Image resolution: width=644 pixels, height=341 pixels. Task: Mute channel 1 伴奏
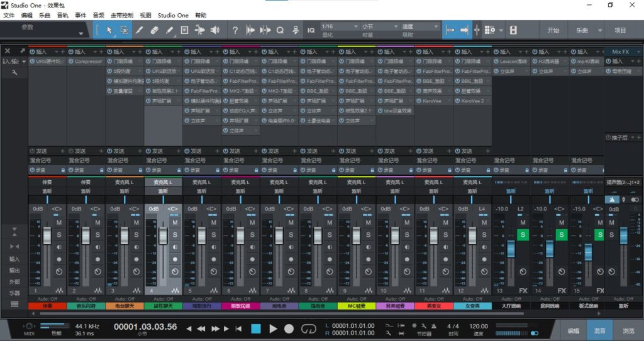[x=59, y=223]
